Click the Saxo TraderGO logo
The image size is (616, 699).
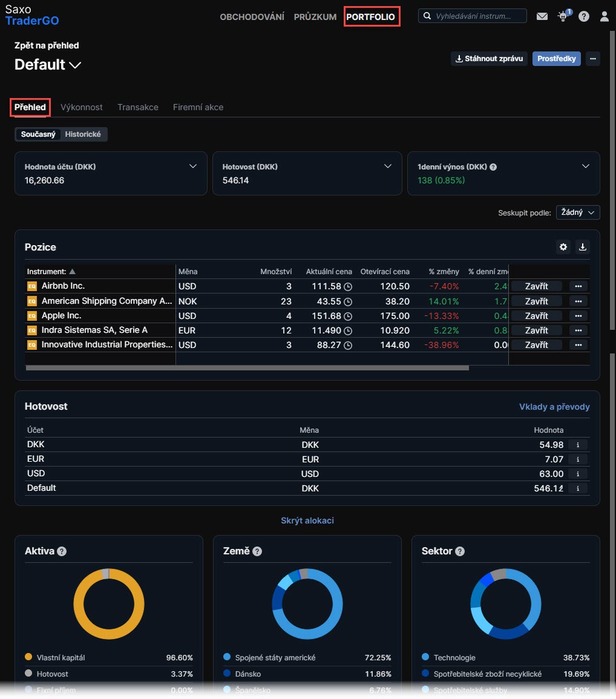click(32, 15)
